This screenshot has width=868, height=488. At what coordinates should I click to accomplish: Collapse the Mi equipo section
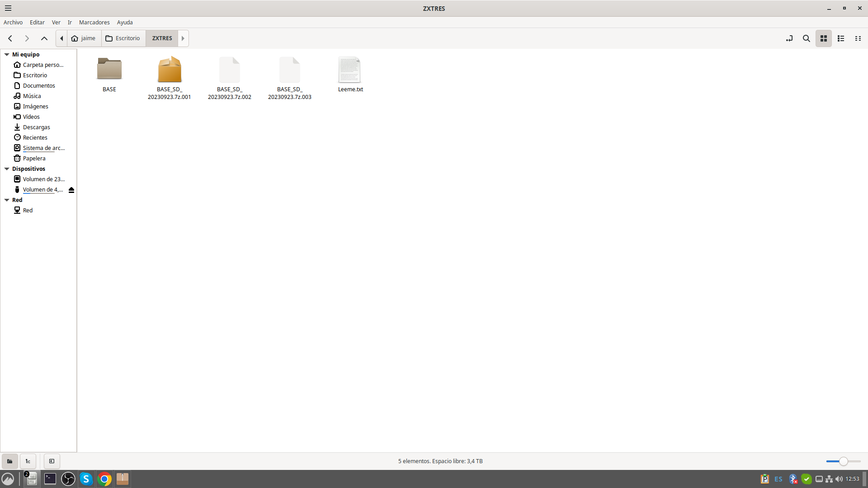pos(7,54)
